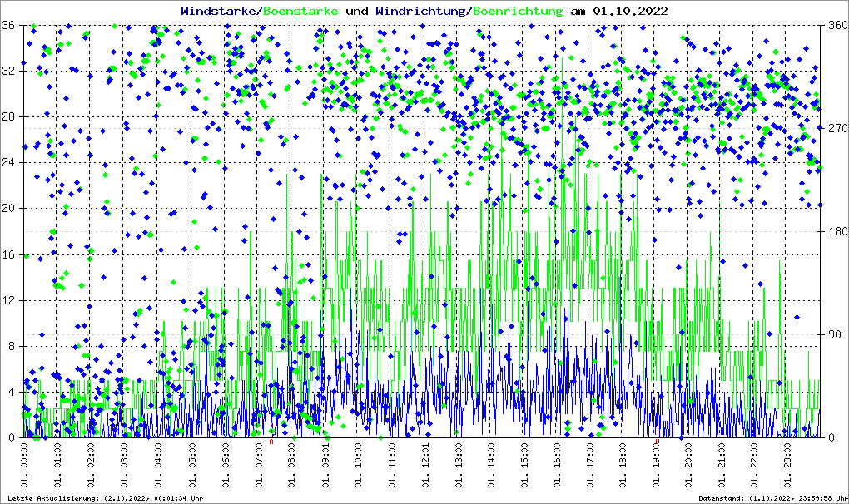The image size is (849, 504).
Task: Click the time label 01. 02:00
Action: 91,466
